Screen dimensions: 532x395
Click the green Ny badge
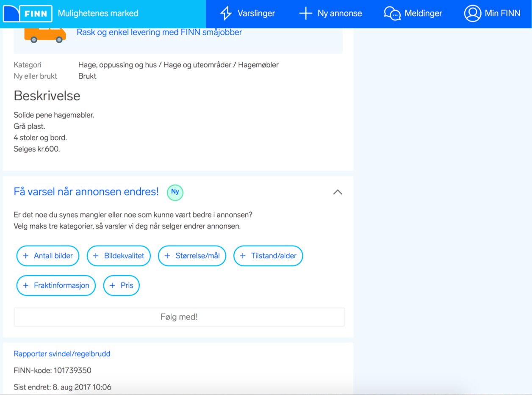(x=175, y=192)
